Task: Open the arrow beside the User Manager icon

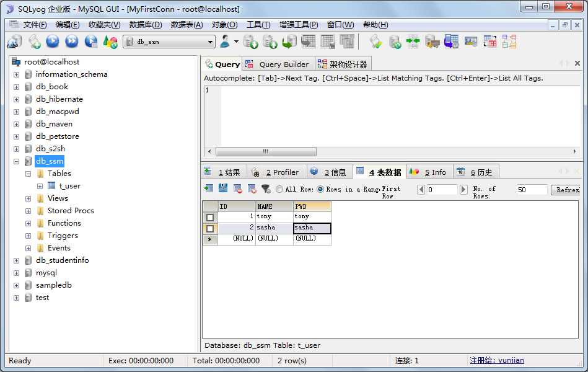Action: coord(236,42)
